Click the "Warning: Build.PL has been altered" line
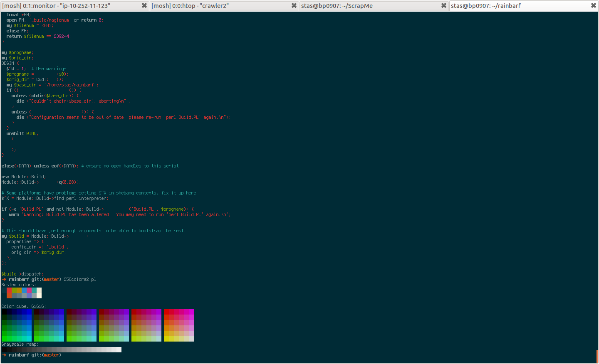Image resolution: width=599 pixels, height=364 pixels. [x=120, y=215]
